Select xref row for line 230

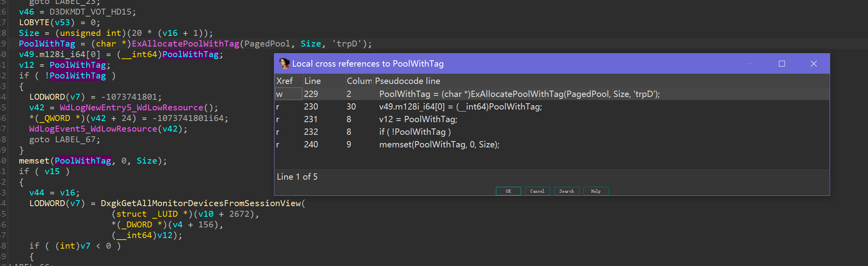coord(460,107)
